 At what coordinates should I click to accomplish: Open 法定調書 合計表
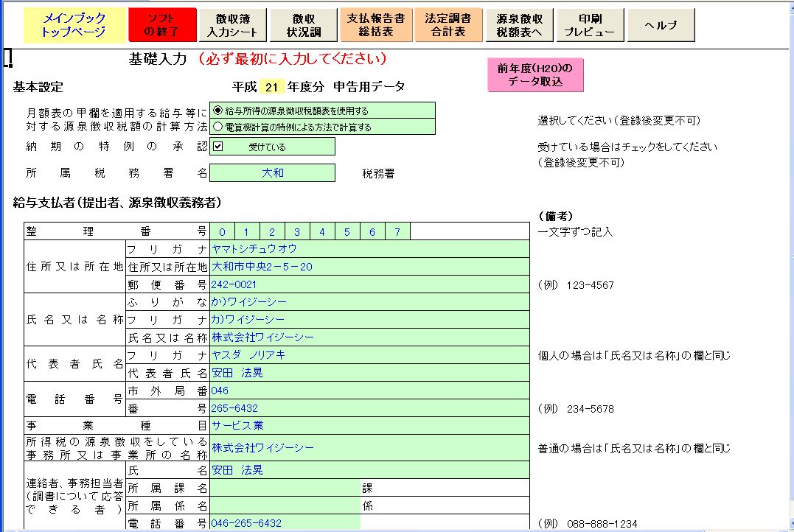[x=448, y=25]
